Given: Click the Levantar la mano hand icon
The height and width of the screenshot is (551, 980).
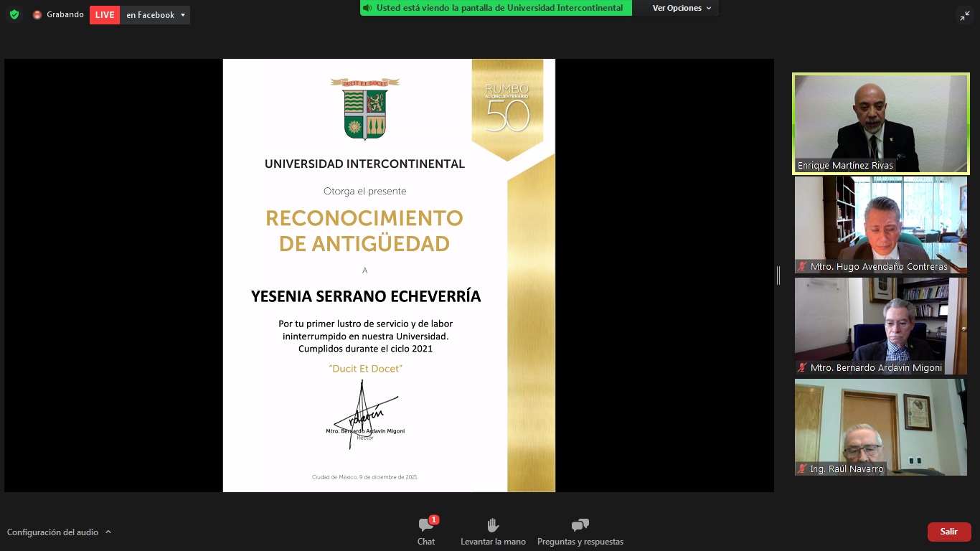Looking at the screenshot, I should 493,525.
